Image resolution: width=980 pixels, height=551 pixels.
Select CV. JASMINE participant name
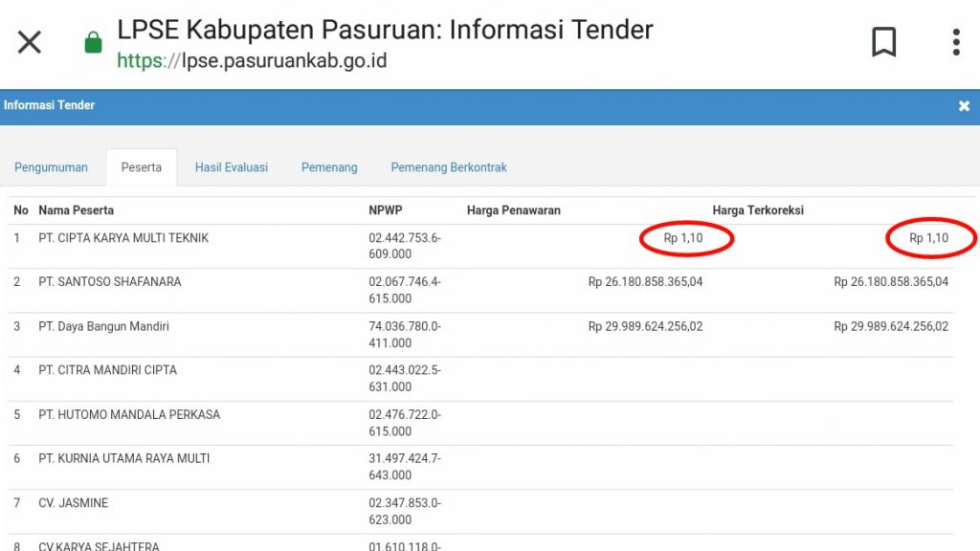tap(73, 503)
